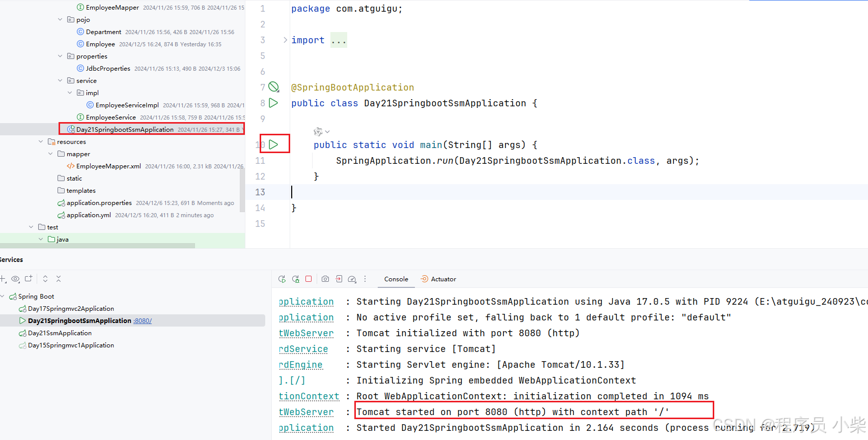Click the gutter icon beside @SpringBootApplication
Image resolution: width=868 pixels, height=440 pixels.
click(273, 87)
